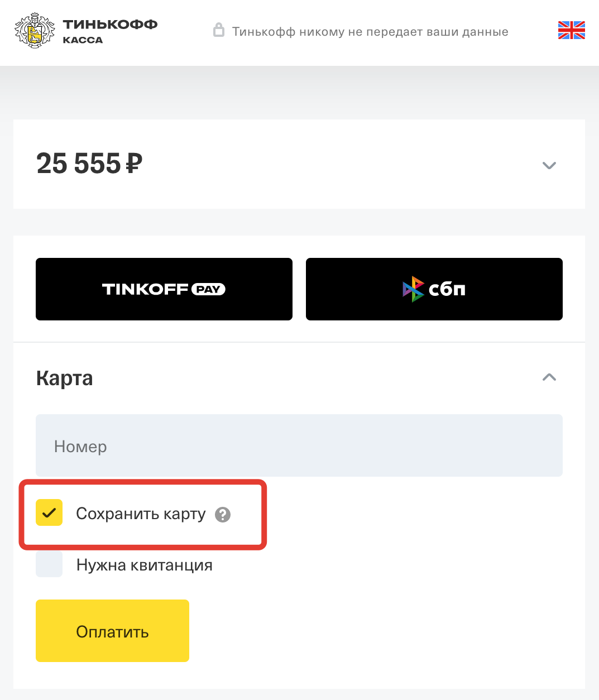The width and height of the screenshot is (599, 700).
Task: Click the Карта section heading
Action: 65,378
